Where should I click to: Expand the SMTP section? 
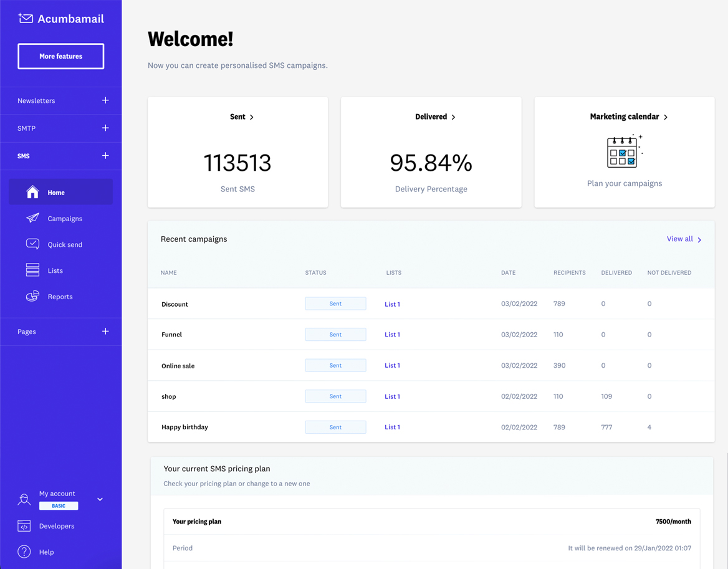coord(105,128)
